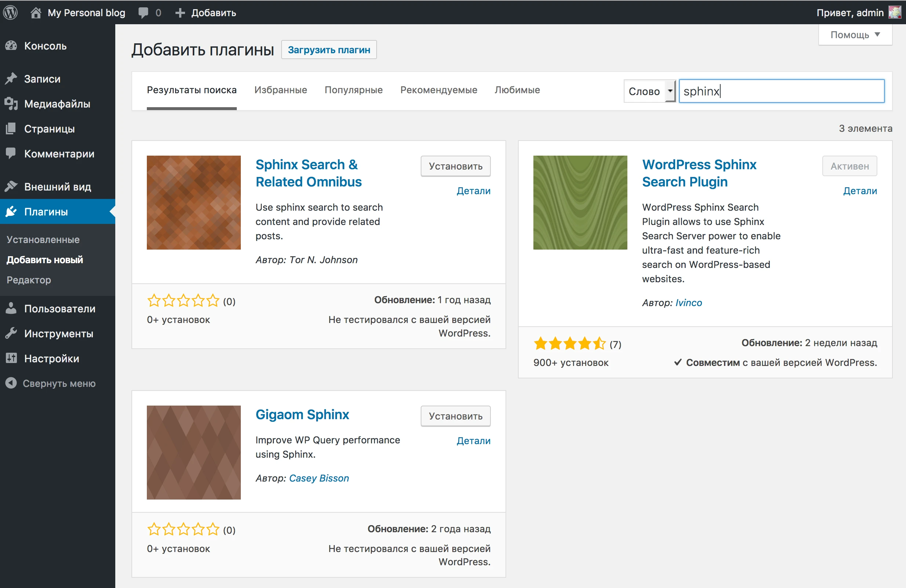Open the Медиафайлы media menu icon

(11, 104)
